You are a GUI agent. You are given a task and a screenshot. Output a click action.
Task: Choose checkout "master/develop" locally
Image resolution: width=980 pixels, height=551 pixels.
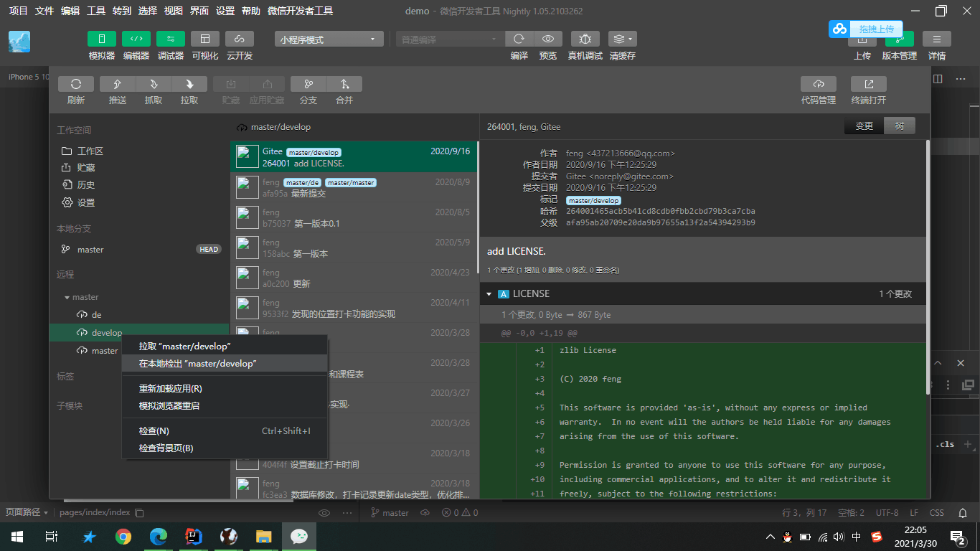tap(225, 363)
